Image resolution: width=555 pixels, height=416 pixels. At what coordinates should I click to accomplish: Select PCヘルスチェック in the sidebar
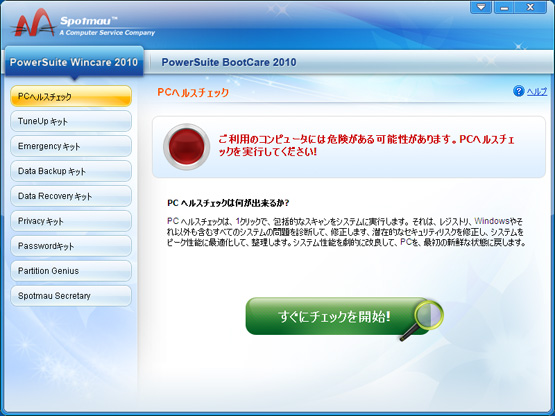(71, 96)
